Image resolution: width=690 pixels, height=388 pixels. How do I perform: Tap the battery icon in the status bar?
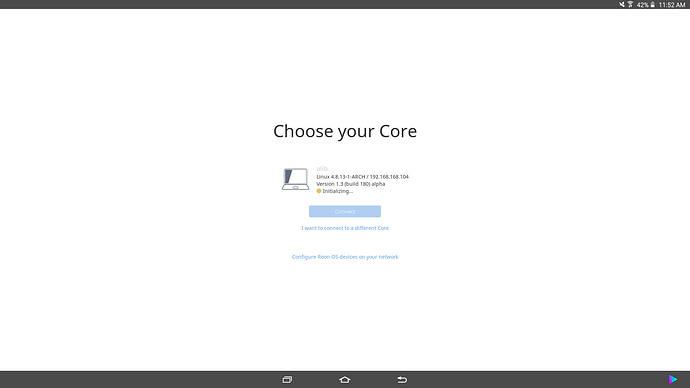pyautogui.click(x=653, y=4)
